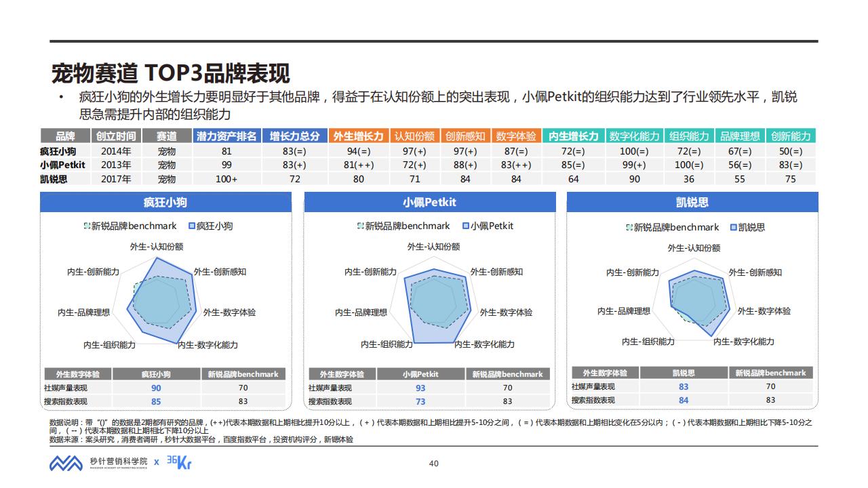Click the slide title 宠物赛道 TOP3品牌表现

pos(171,73)
